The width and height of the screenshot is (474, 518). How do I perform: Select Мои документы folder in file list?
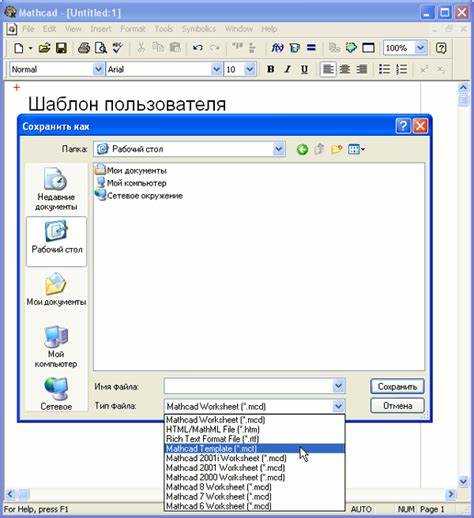coord(131,170)
